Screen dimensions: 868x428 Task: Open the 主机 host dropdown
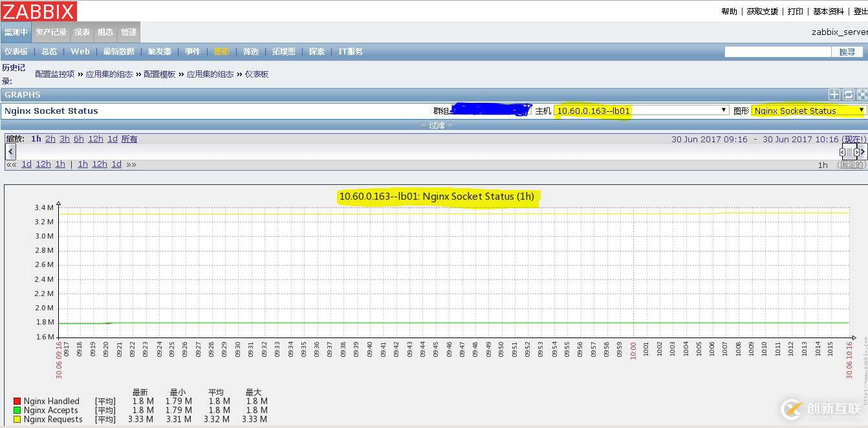(642, 111)
